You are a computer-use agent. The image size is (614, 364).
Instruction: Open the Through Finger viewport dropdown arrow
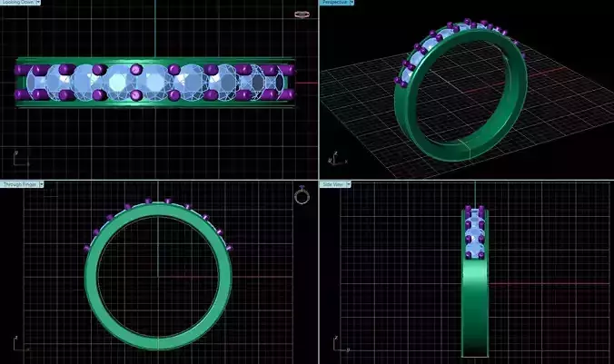point(41,184)
